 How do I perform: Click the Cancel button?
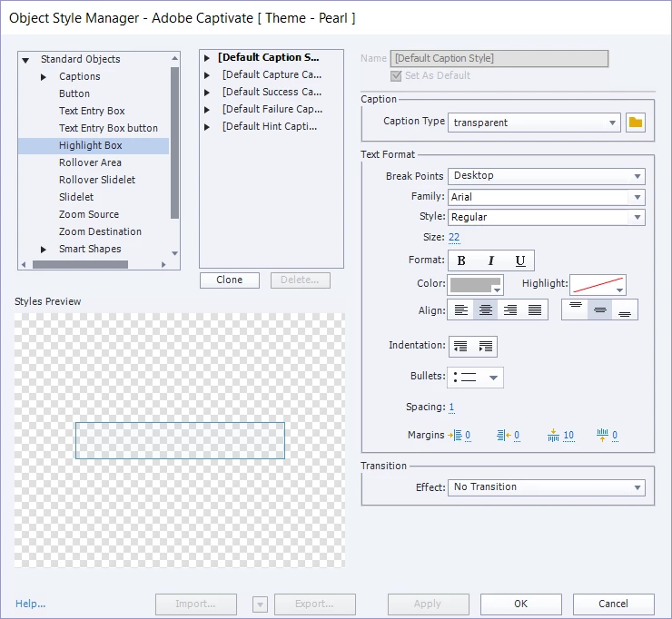(x=613, y=604)
